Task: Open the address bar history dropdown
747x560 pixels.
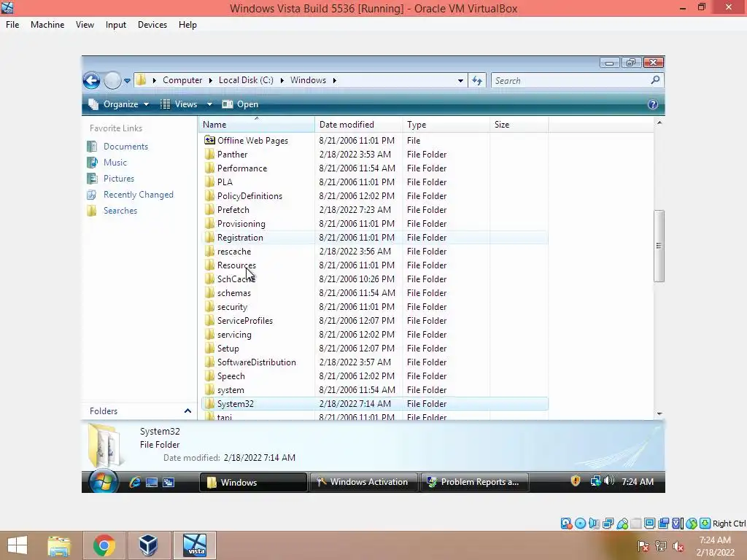Action: pyautogui.click(x=460, y=80)
